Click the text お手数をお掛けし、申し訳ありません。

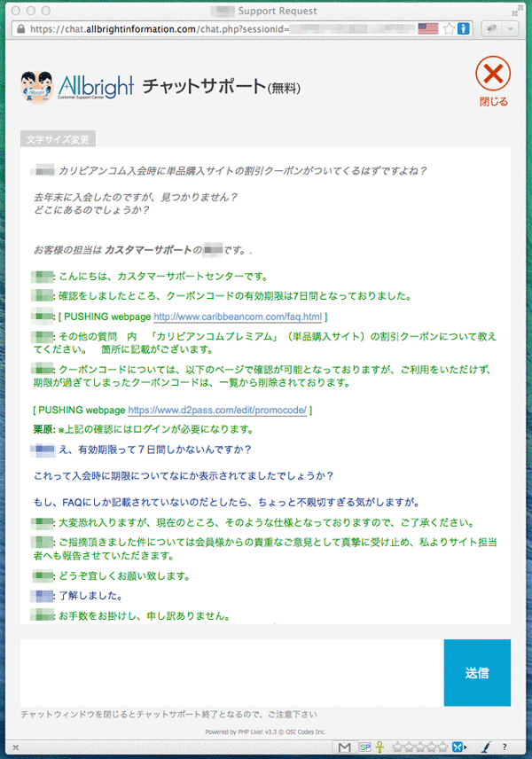tap(145, 615)
